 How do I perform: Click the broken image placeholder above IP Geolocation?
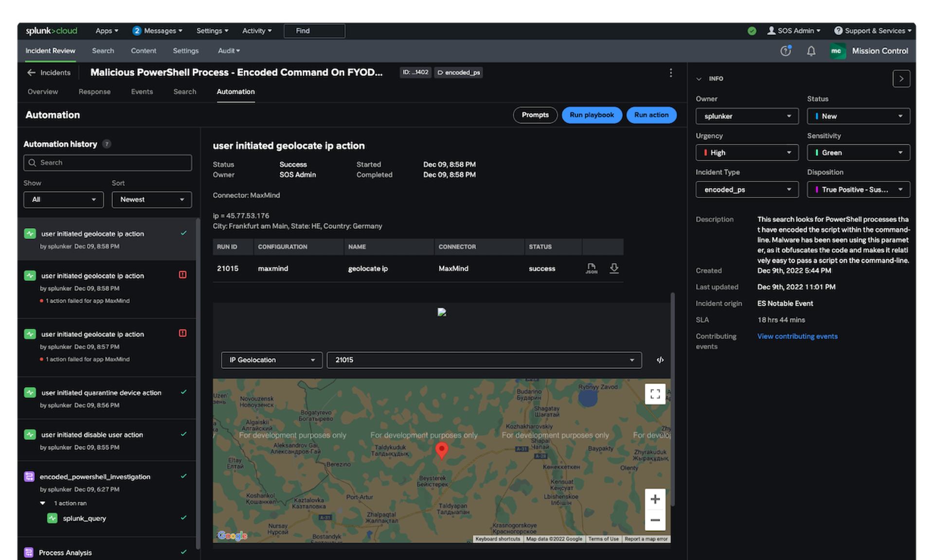442,312
